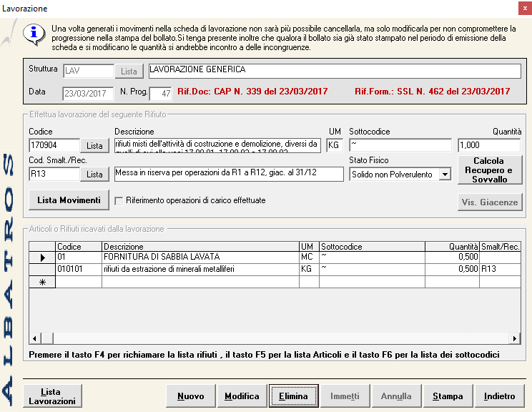Click the empty Descrizione cell in the new row
532x412 pixels.
[x=200, y=282]
